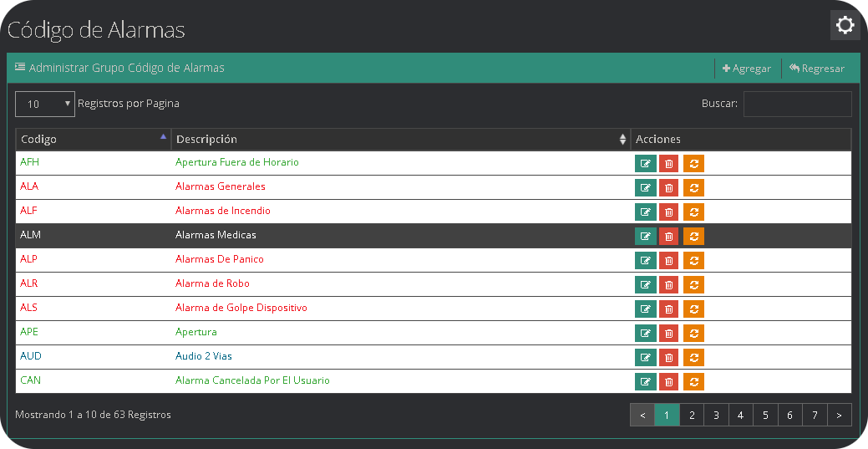Click the next page arrow

(840, 415)
